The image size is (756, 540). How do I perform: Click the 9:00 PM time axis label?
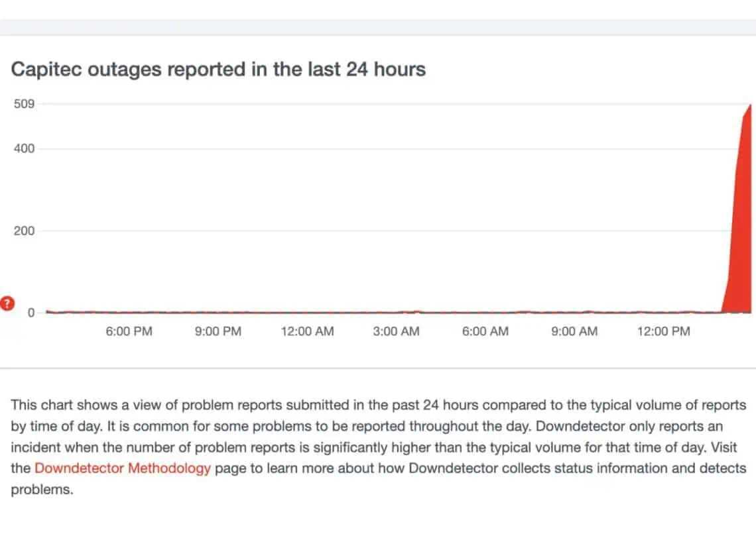218,331
